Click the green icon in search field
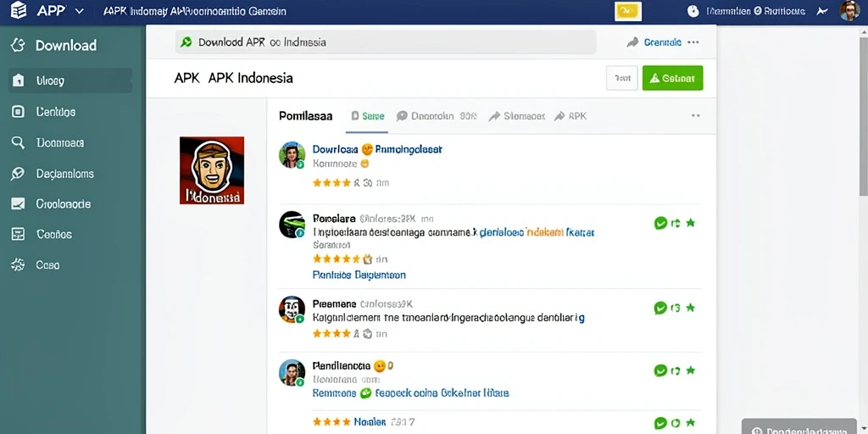The height and width of the screenshot is (434, 868). pos(186,42)
